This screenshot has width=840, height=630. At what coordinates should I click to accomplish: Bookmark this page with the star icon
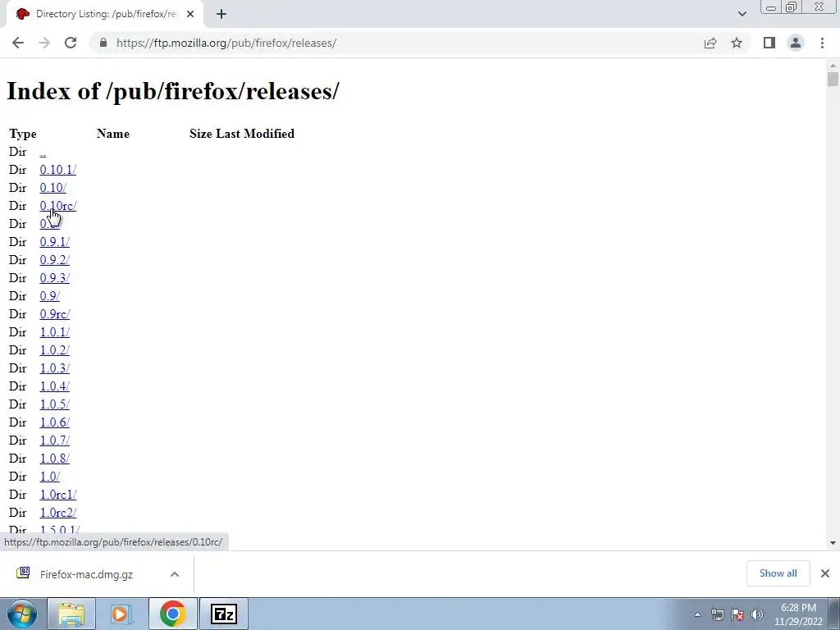[x=737, y=43]
